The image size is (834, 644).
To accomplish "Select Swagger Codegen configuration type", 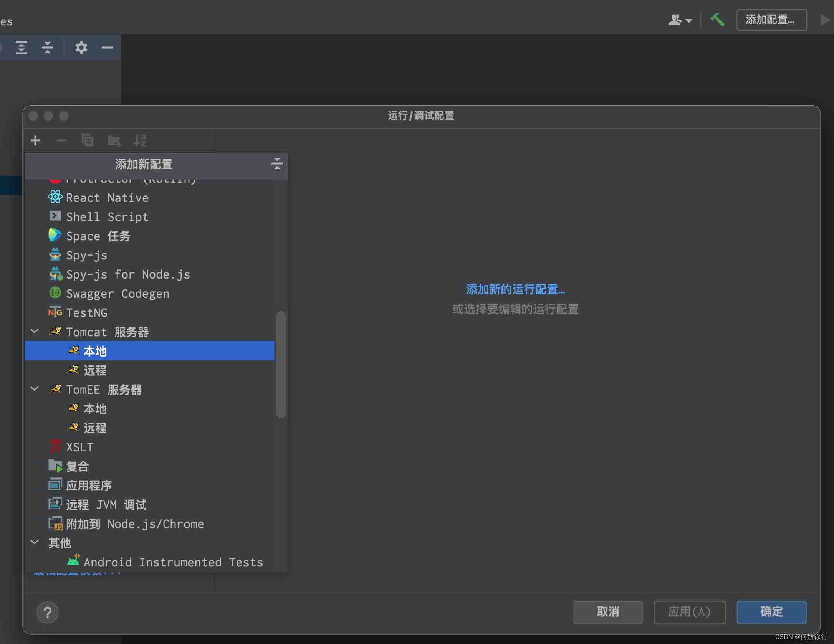I will 149,293.
